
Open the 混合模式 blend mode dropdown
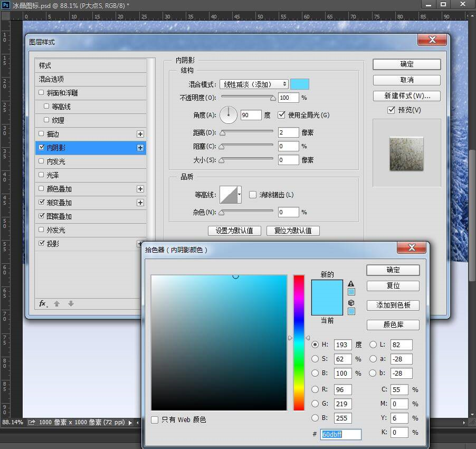(x=254, y=84)
